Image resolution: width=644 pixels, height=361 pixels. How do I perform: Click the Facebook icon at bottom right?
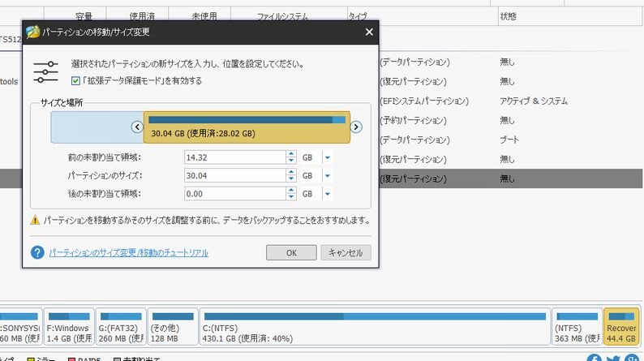(x=595, y=358)
